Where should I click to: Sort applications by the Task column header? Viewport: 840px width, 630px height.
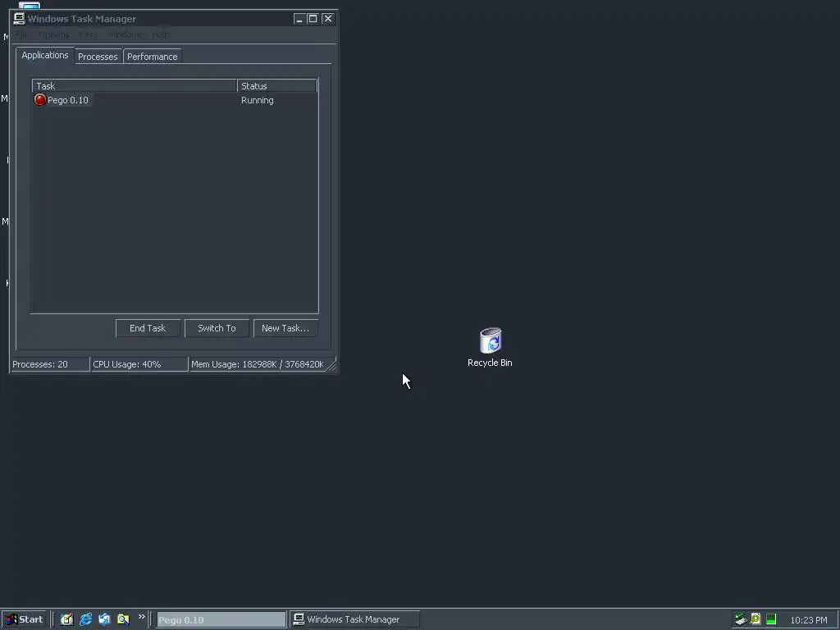(135, 85)
